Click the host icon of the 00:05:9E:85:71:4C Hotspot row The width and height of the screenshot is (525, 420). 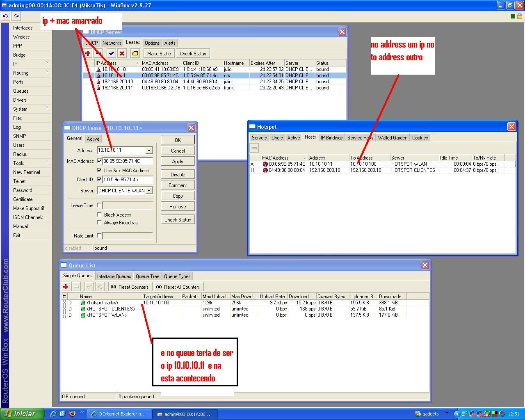pos(265,164)
